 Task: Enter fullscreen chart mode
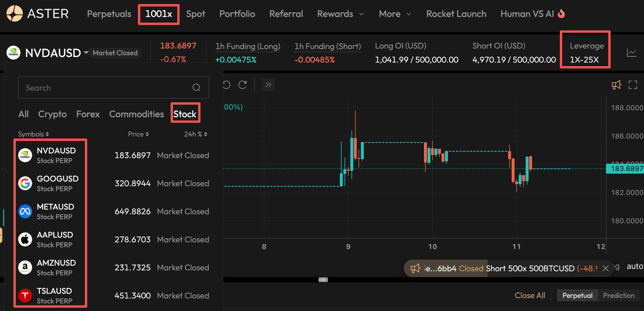(x=633, y=85)
